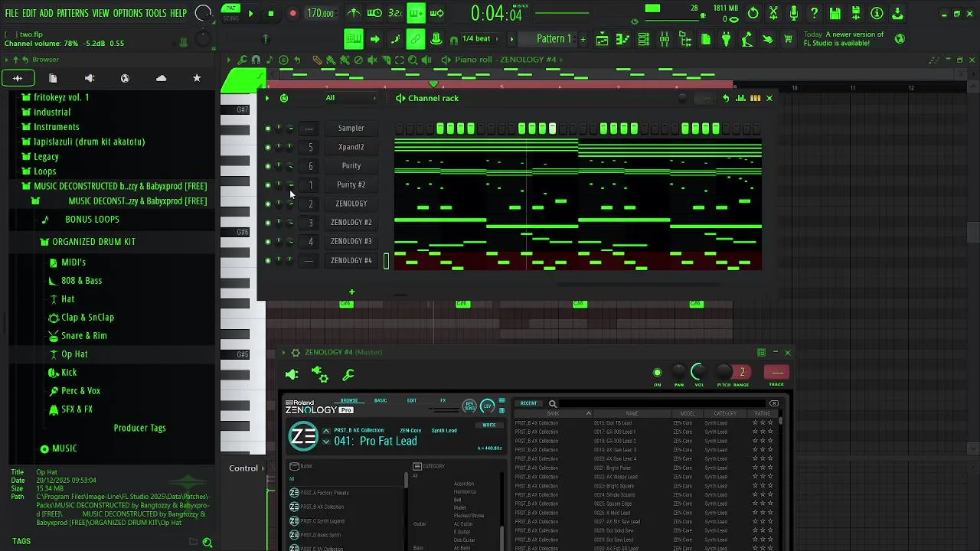The width and height of the screenshot is (980, 551).
Task: Switch to ZENOLOGY EDIT tab
Action: pyautogui.click(x=412, y=400)
